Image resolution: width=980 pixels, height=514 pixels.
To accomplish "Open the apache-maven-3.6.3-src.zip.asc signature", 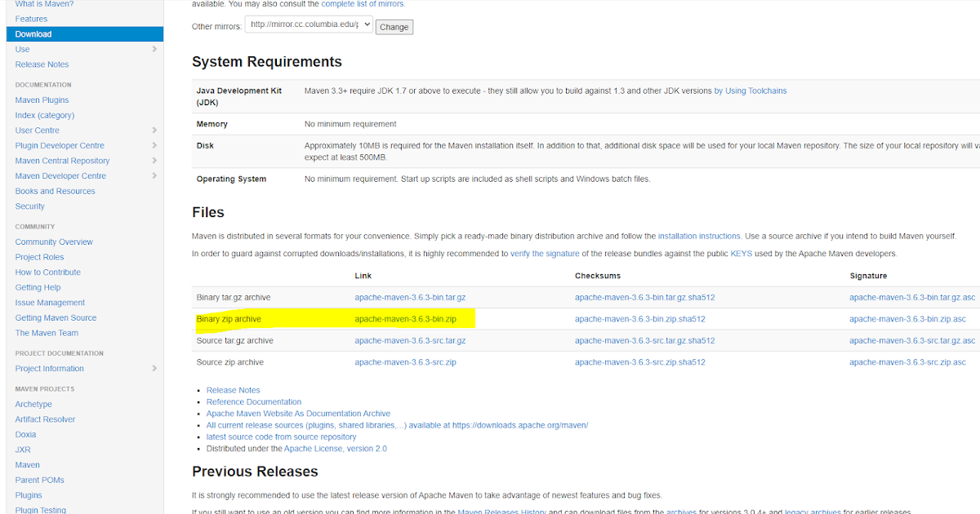I will click(906, 361).
